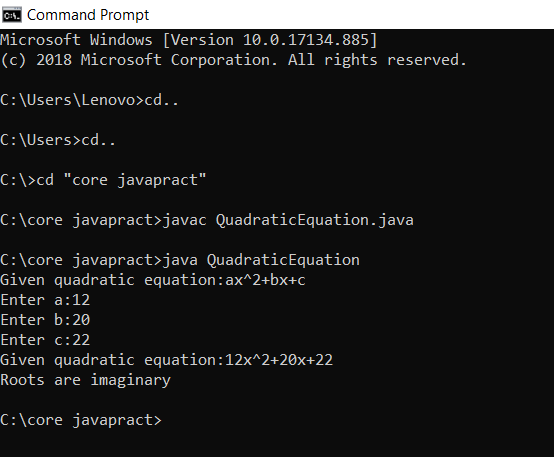Click the Enter a:12 line

pyautogui.click(x=45, y=300)
